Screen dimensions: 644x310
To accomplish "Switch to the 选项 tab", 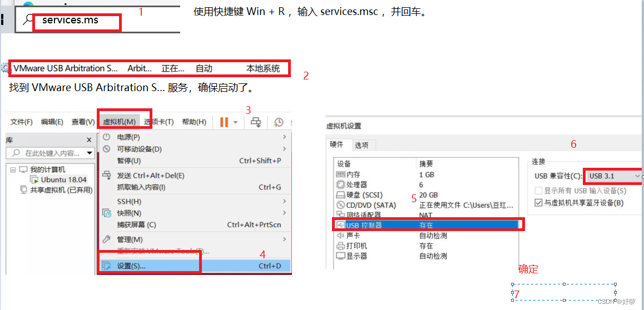I will pos(361,145).
